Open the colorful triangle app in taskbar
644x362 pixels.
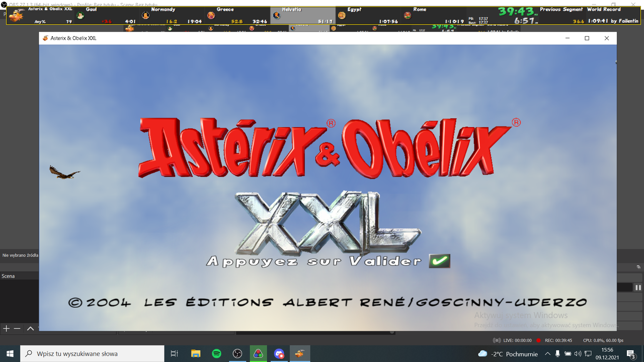[258, 353]
